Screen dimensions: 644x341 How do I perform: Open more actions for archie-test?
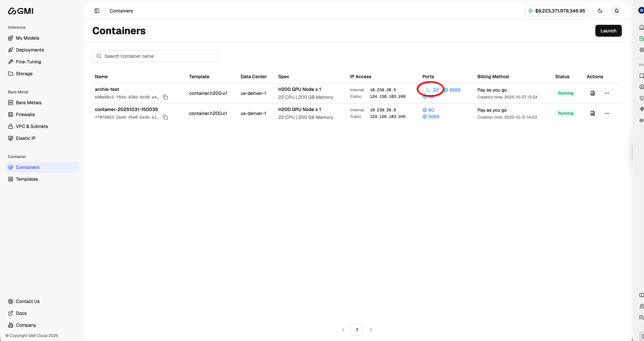pos(607,93)
